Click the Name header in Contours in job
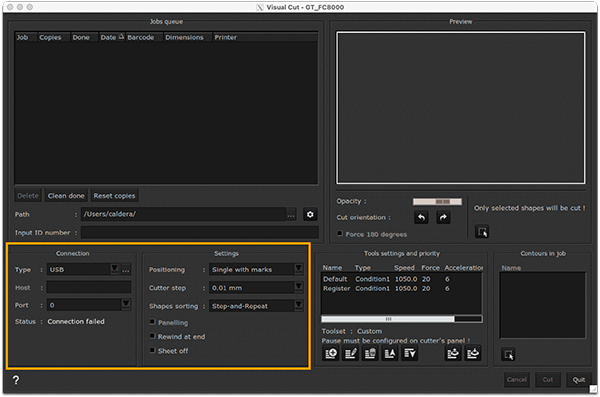The image size is (600, 397). coord(511,268)
